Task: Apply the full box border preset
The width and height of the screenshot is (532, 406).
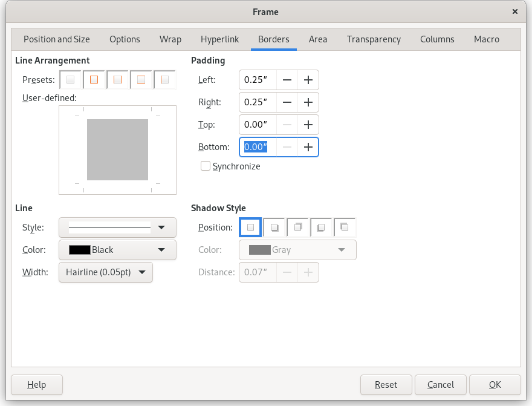Action: [94, 80]
